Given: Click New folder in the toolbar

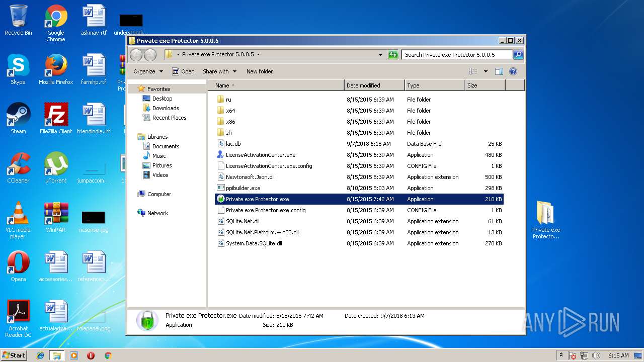Looking at the screenshot, I should [260, 71].
